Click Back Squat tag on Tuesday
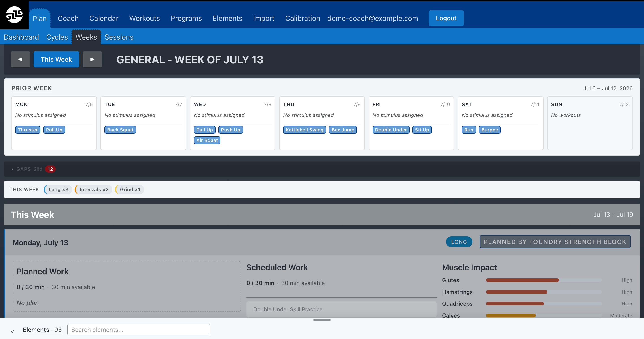Screen dimensions: 644x339 pos(120,130)
